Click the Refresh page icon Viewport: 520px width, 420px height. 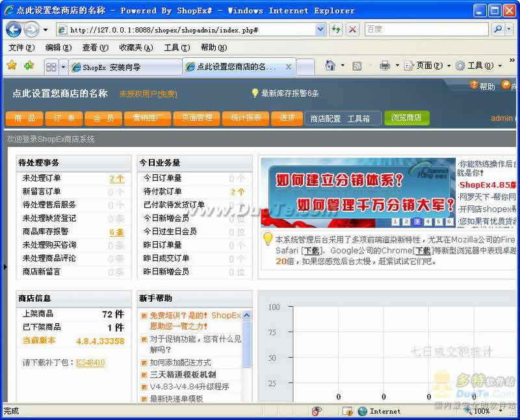[x=336, y=30]
